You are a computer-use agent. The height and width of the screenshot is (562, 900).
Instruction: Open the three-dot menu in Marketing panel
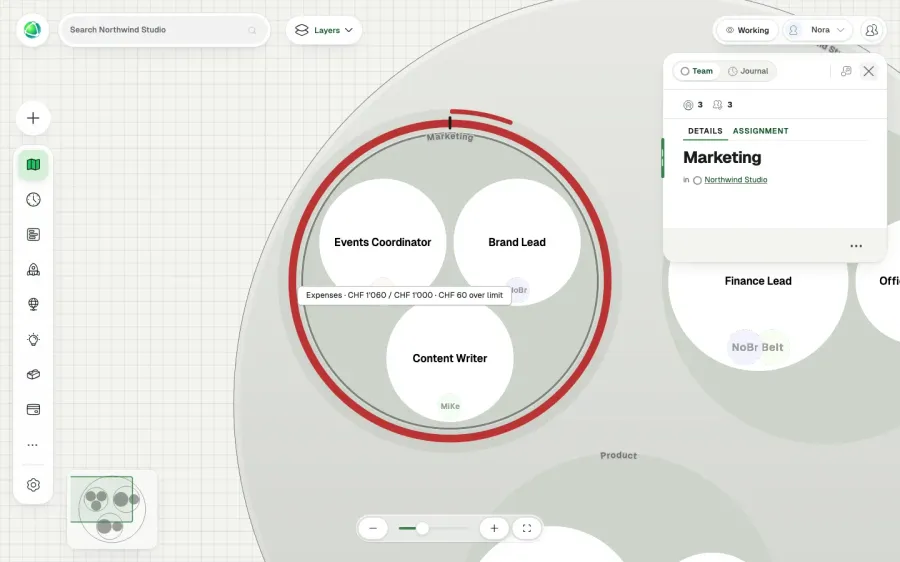[856, 246]
